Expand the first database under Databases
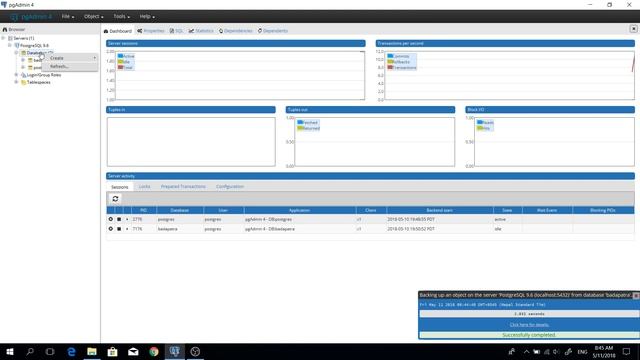 (23, 60)
